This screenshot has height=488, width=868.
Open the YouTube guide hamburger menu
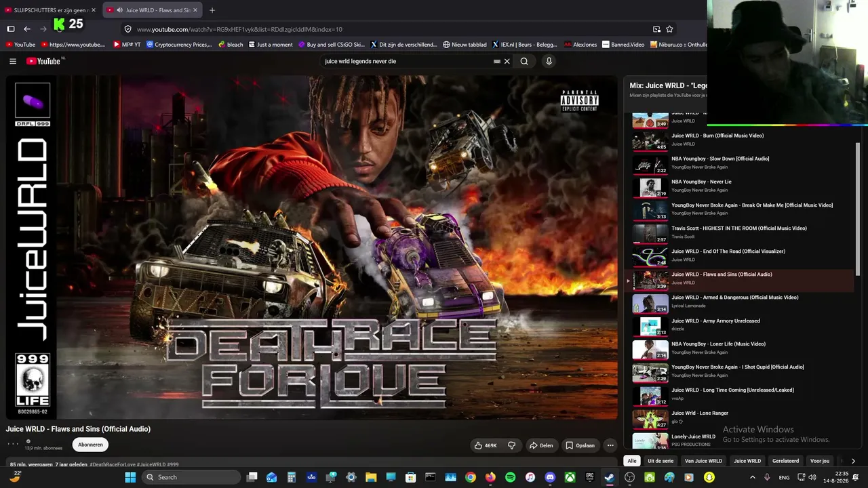coord(13,61)
